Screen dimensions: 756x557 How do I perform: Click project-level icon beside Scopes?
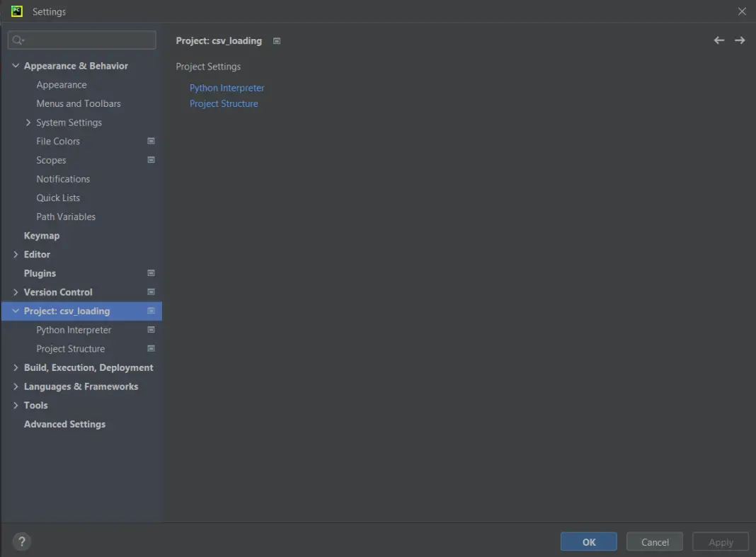[x=151, y=160]
